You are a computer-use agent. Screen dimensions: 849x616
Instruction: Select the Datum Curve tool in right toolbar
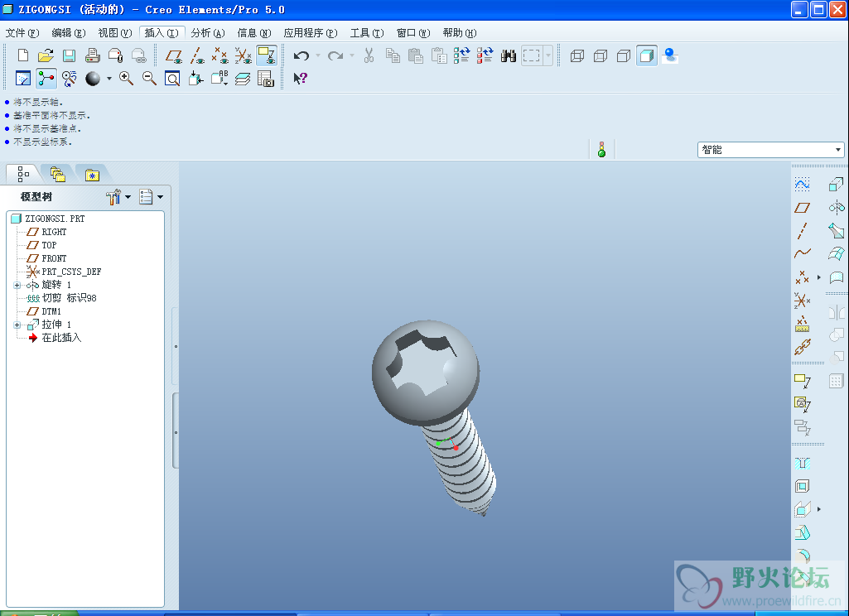coord(802,253)
